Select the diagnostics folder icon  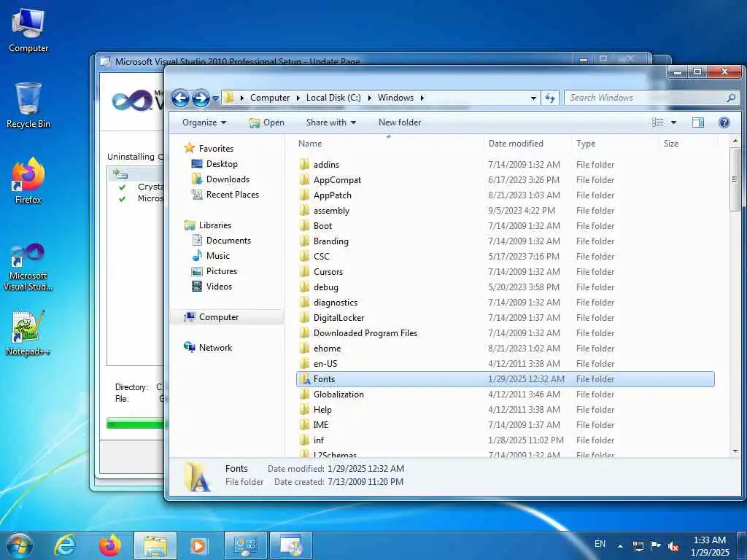click(x=304, y=303)
